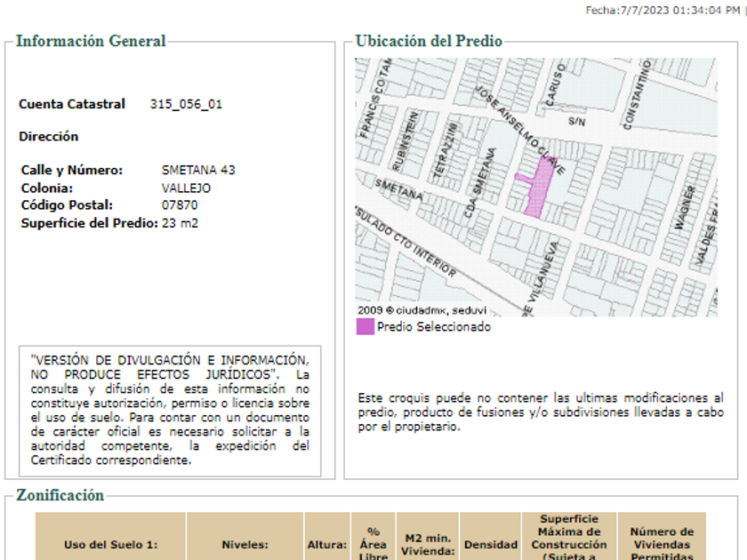The image size is (747, 560).
Task: Click the RUBINSTEIN street label on map
Action: [x=406, y=141]
